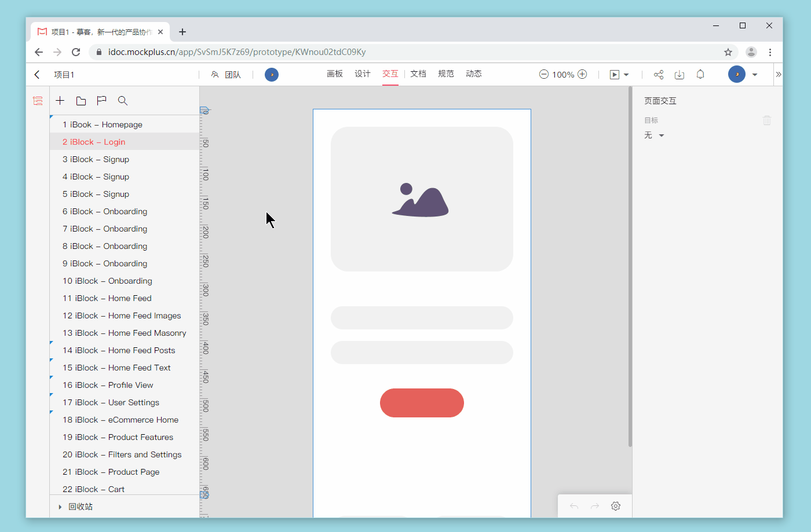Screen dimensions: 811x532
Task: Click the new folder icon in sidebar
Action: (81, 101)
